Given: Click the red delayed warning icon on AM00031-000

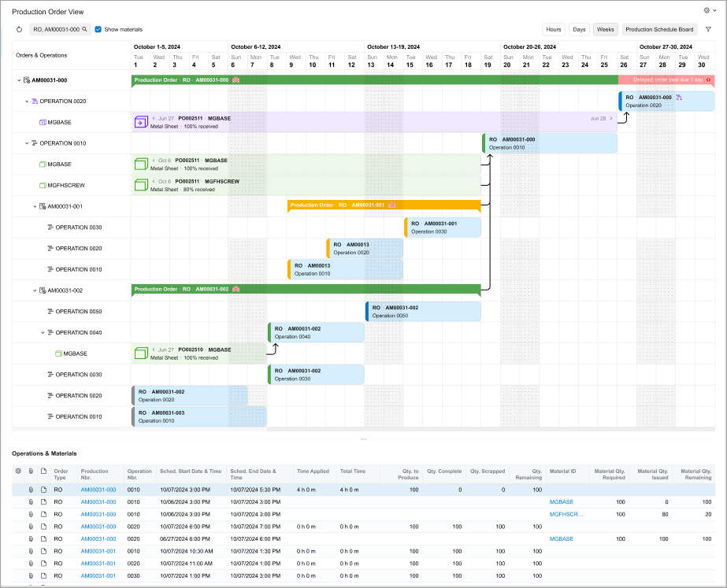Looking at the screenshot, I should click(x=709, y=80).
